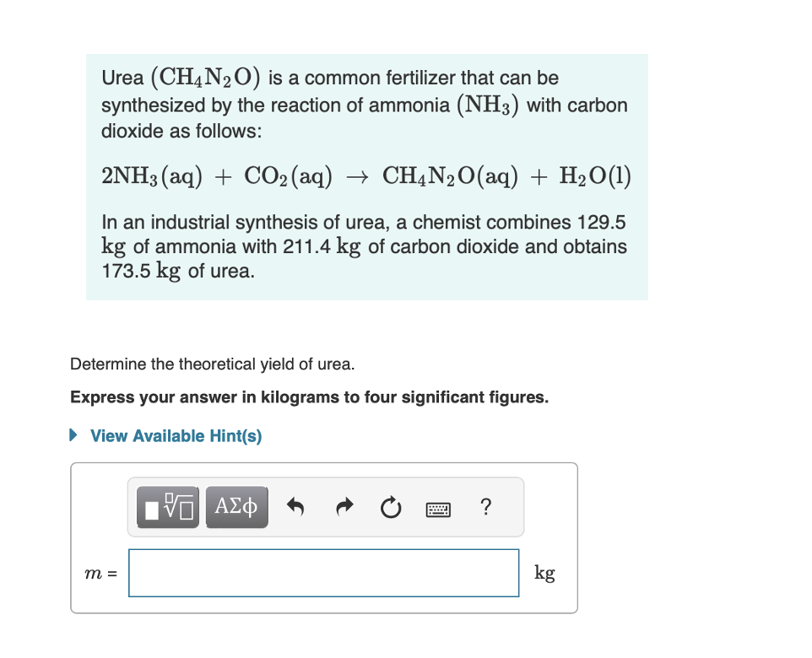Open the math templates palette in the equation toolbar
812x658 pixels.
166,507
